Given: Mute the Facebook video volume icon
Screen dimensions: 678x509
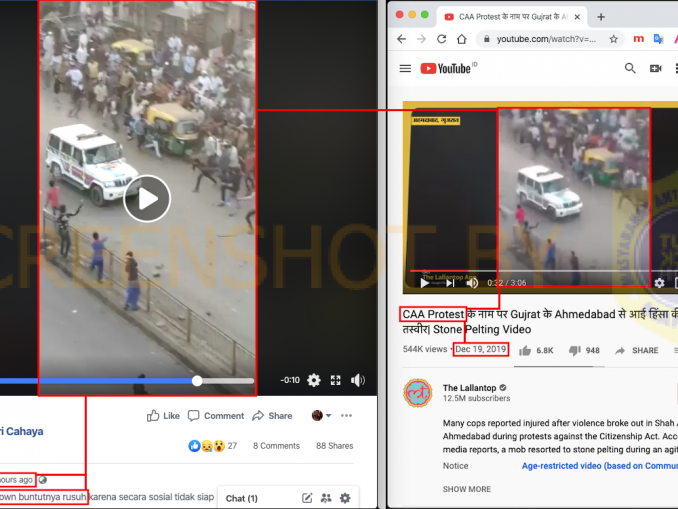Looking at the screenshot, I should (358, 380).
